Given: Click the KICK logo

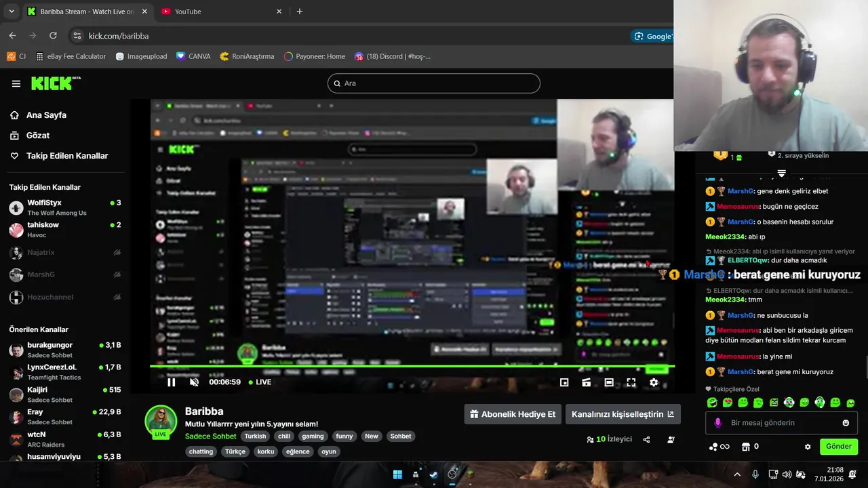Looking at the screenshot, I should tap(56, 83).
